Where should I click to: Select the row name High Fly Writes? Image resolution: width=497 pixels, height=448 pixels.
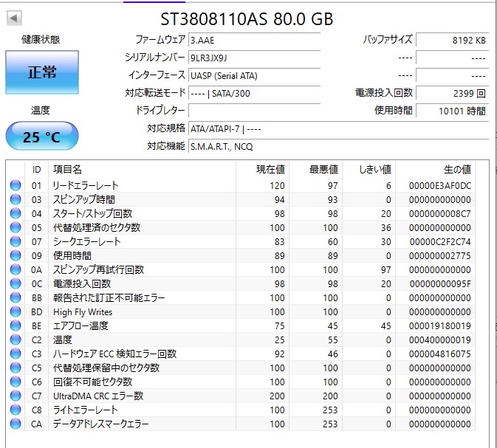[x=83, y=312]
